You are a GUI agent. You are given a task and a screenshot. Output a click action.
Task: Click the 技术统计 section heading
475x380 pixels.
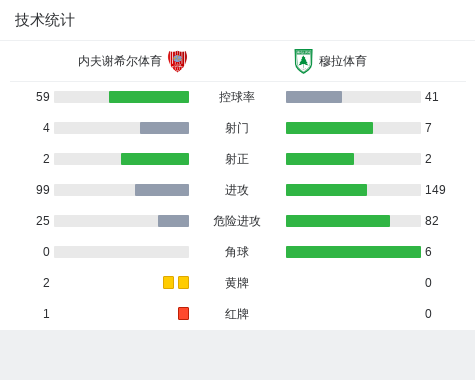click(x=44, y=20)
